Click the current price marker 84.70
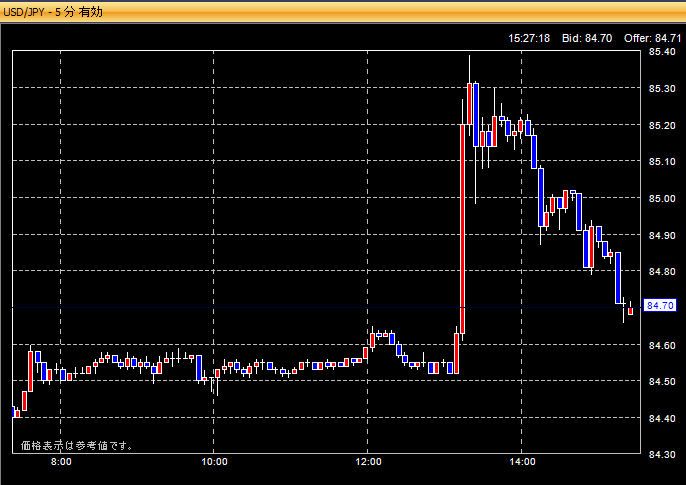This screenshot has height=485, width=686. (662, 305)
